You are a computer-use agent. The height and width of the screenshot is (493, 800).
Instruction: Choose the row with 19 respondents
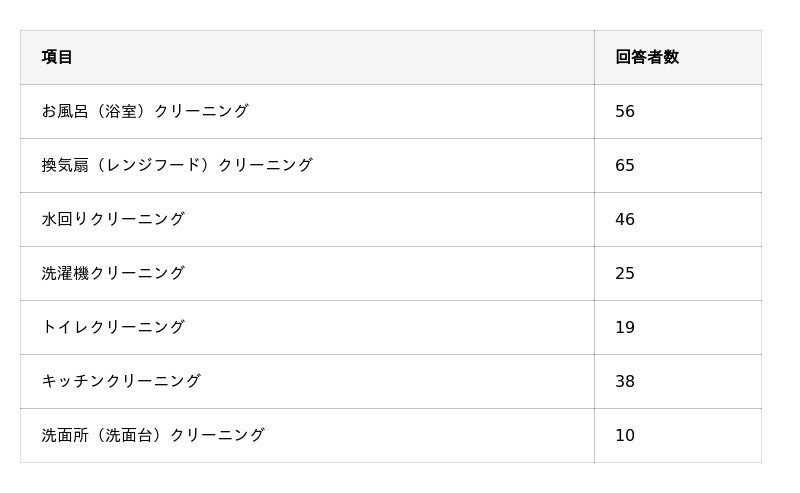[x=390, y=328]
